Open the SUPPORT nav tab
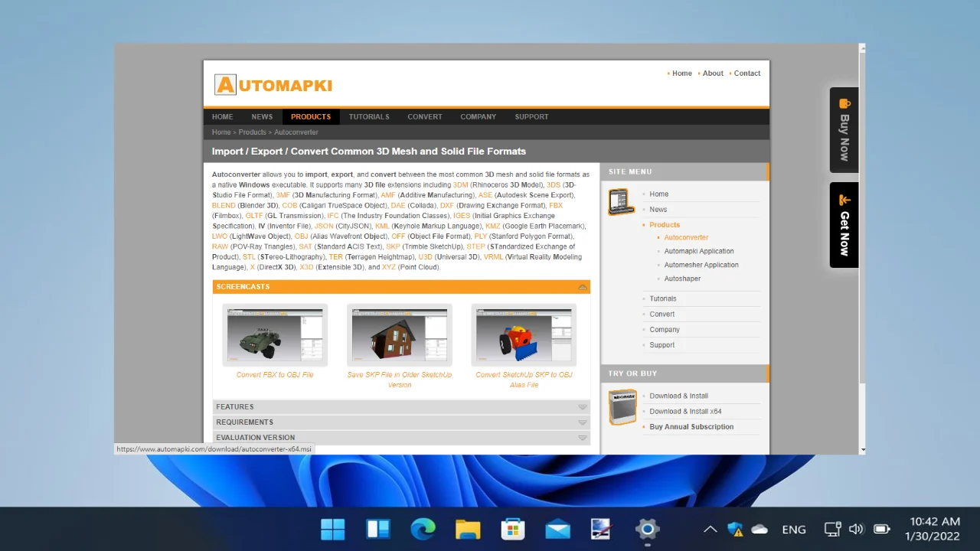 [531, 117]
